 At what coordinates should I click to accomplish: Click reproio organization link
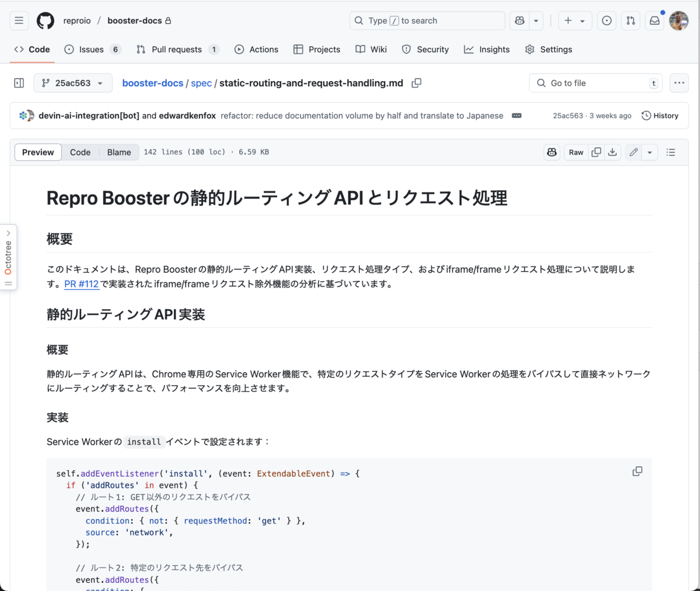(77, 20)
